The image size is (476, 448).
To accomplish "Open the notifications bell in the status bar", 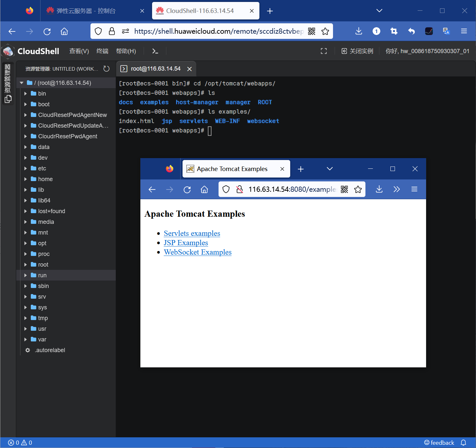I will click(x=463, y=442).
